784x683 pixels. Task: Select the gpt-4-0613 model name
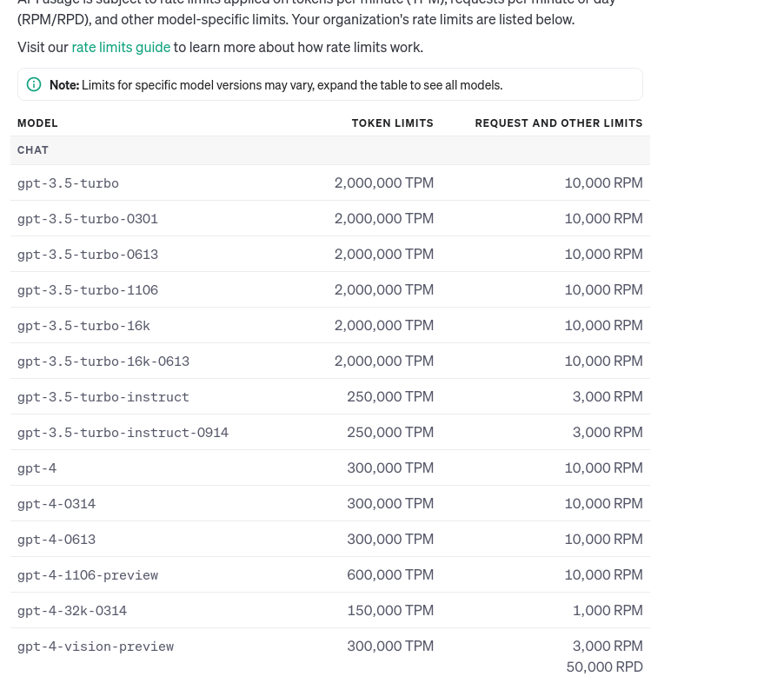pyautogui.click(x=56, y=540)
